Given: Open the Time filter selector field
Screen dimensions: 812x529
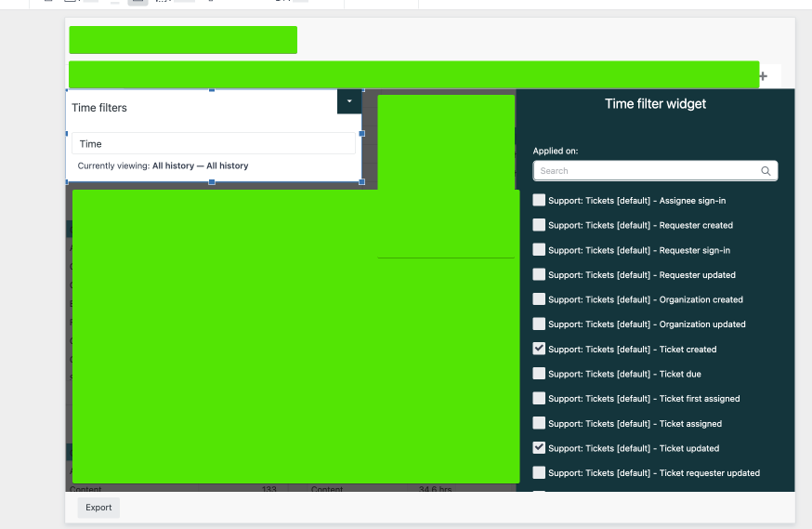Looking at the screenshot, I should pyautogui.click(x=214, y=144).
